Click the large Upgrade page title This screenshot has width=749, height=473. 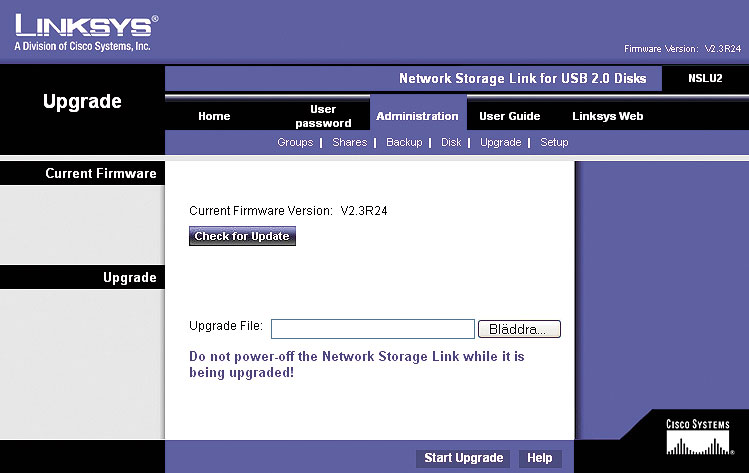click(x=82, y=102)
